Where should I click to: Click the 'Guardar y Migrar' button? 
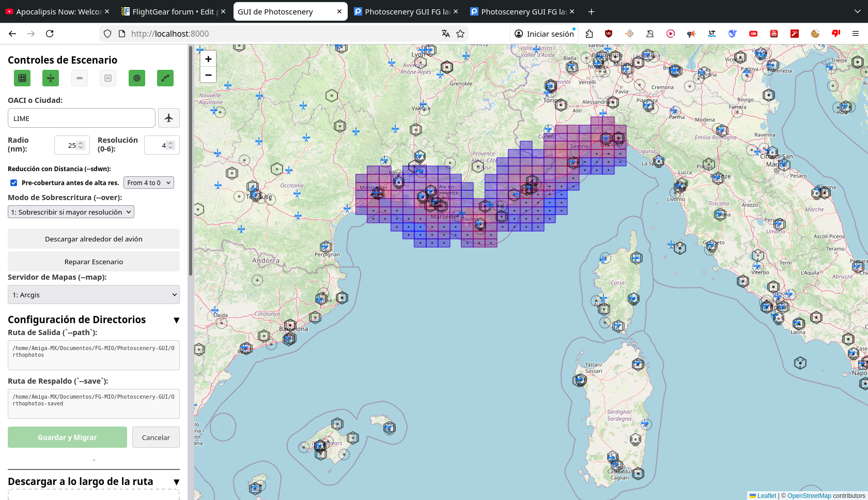click(x=67, y=437)
